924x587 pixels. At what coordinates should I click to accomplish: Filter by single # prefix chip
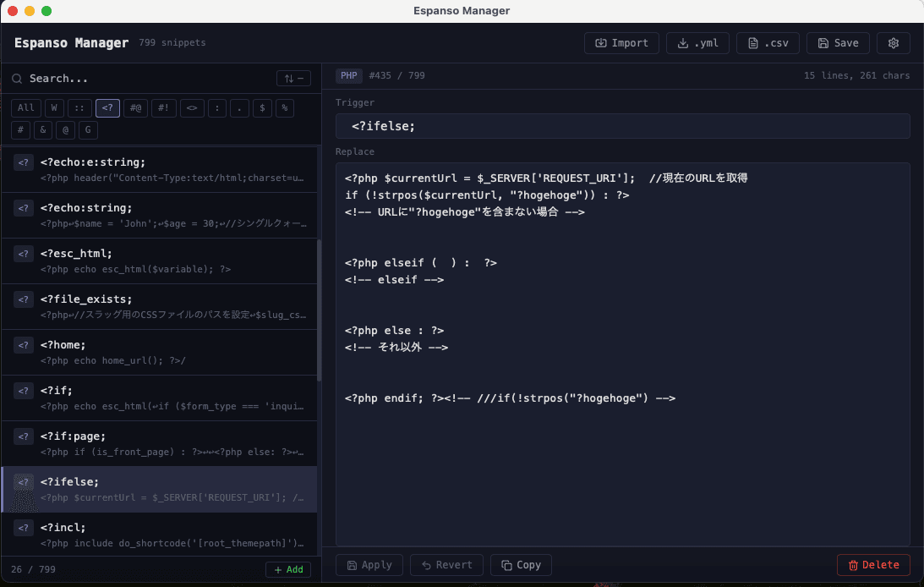click(x=20, y=129)
